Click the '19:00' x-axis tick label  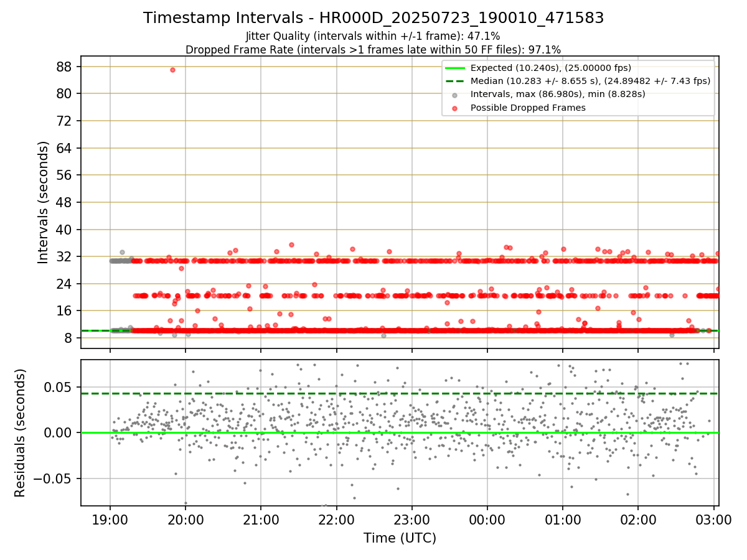pyautogui.click(x=110, y=520)
